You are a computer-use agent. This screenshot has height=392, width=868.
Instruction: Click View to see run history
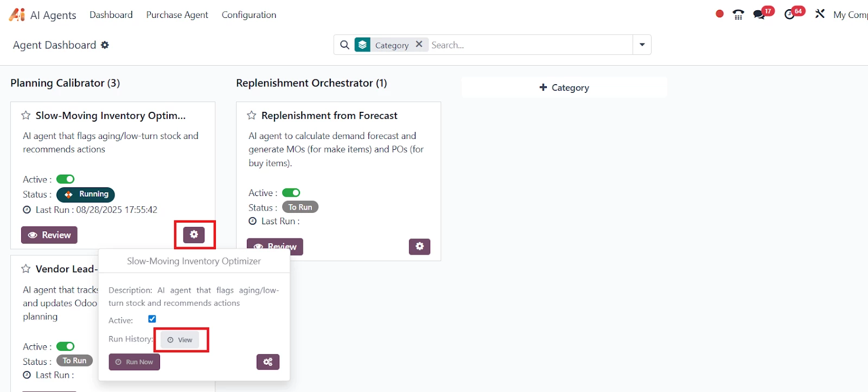180,340
